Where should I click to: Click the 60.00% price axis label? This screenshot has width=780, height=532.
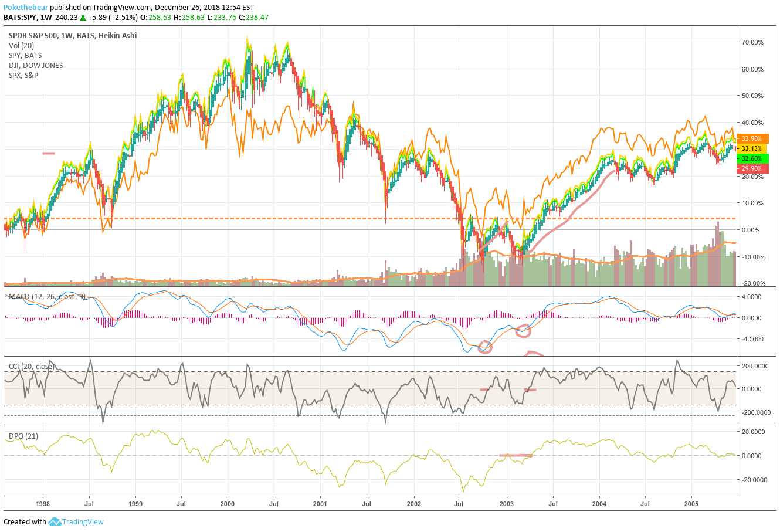752,69
